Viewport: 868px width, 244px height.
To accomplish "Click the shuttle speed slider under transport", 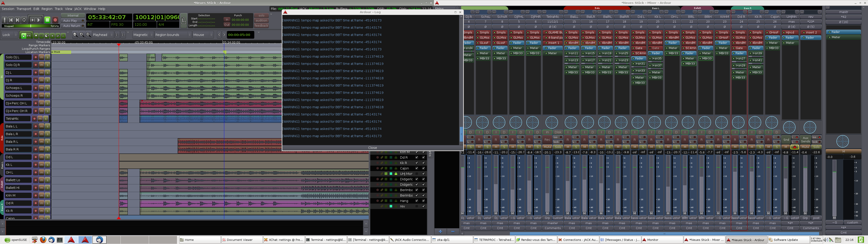I will (31, 26).
